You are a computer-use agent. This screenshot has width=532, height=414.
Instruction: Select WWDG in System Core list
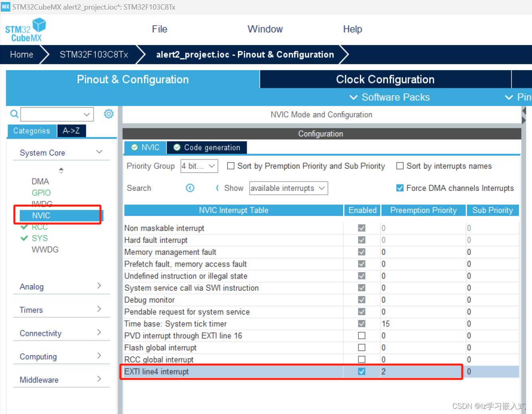click(x=45, y=249)
